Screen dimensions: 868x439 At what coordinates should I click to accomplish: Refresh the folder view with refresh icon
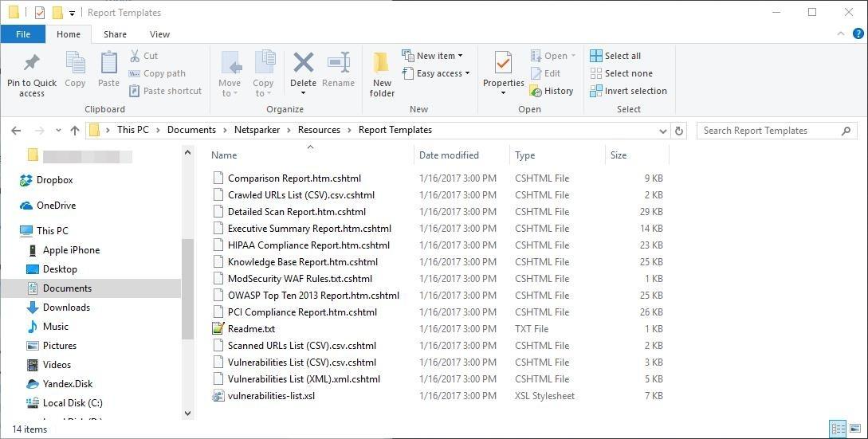(x=679, y=131)
